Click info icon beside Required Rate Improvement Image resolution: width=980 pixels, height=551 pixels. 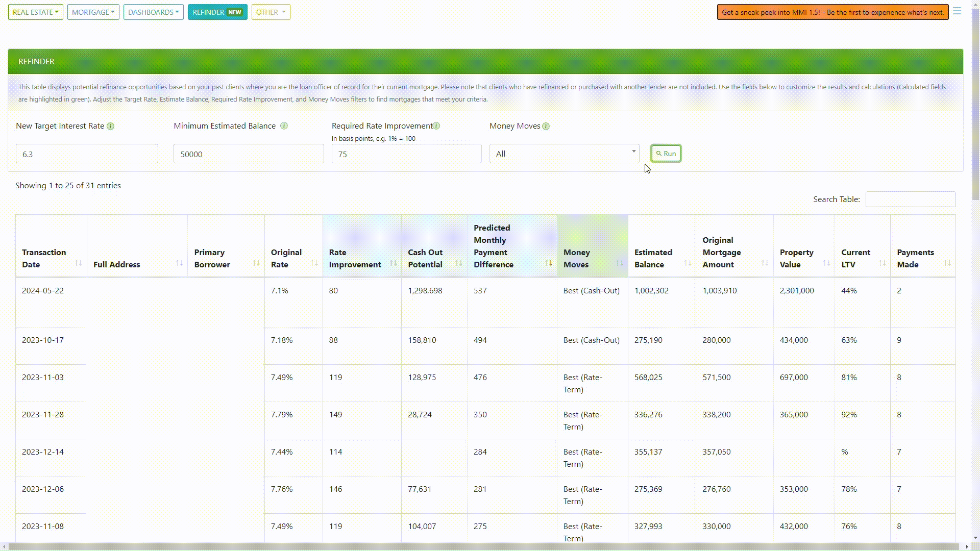[x=436, y=126]
